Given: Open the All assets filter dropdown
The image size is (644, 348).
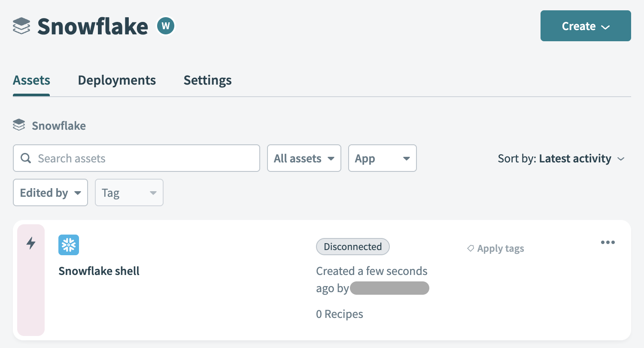Looking at the screenshot, I should click(x=304, y=158).
